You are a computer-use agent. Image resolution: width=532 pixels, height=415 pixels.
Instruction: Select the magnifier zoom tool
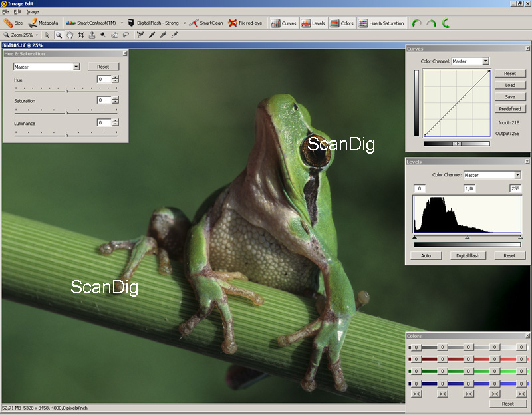tap(59, 35)
